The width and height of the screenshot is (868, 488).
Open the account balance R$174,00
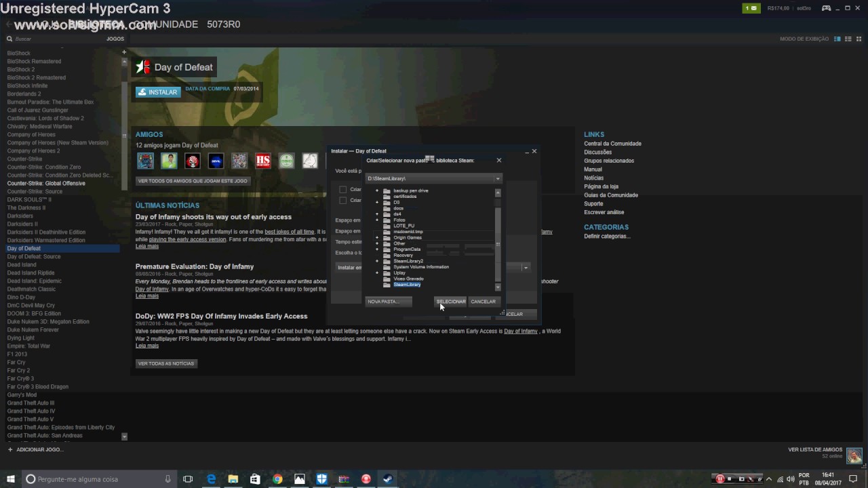click(x=778, y=8)
